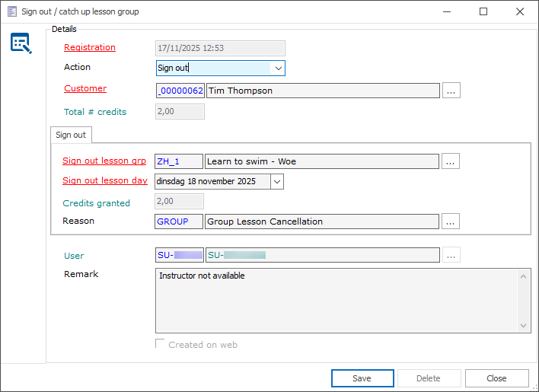The image size is (539, 392).
Task: Toggle the Created on web checkbox
Action: [160, 344]
